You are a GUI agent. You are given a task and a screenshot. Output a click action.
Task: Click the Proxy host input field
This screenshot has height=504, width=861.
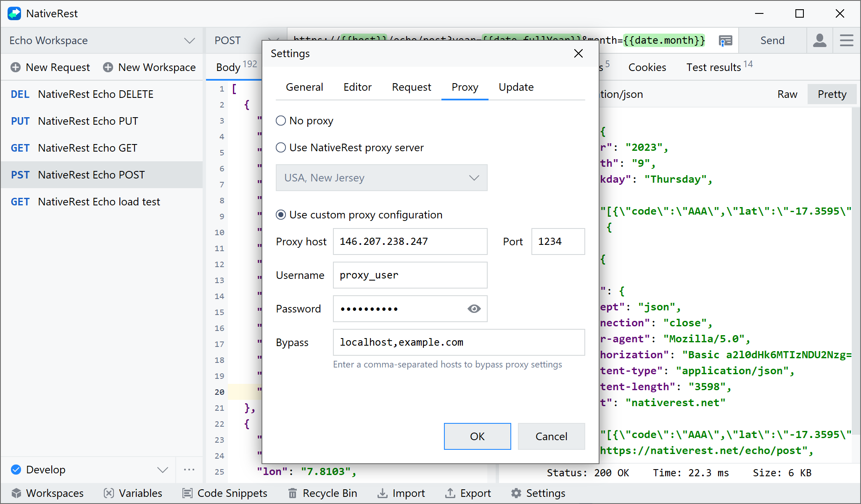point(410,241)
